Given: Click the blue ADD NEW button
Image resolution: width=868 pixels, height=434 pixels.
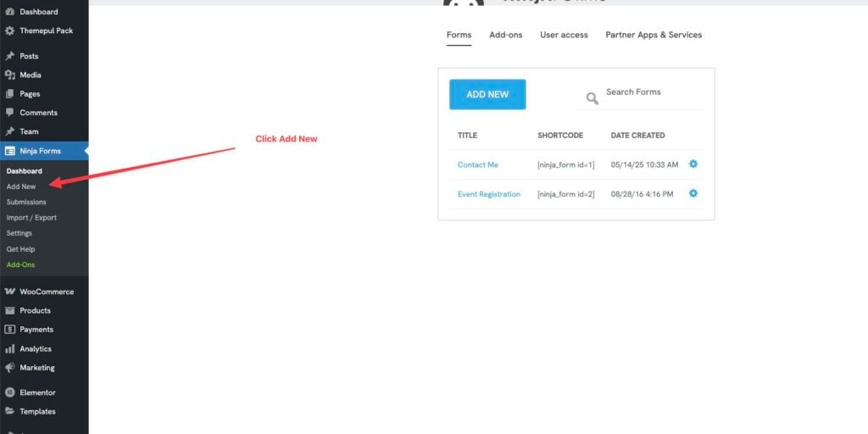Looking at the screenshot, I should point(487,94).
